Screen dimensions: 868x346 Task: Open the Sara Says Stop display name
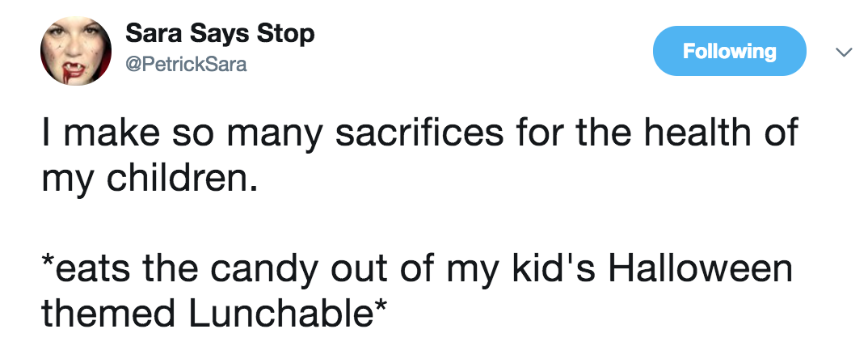coord(220,35)
